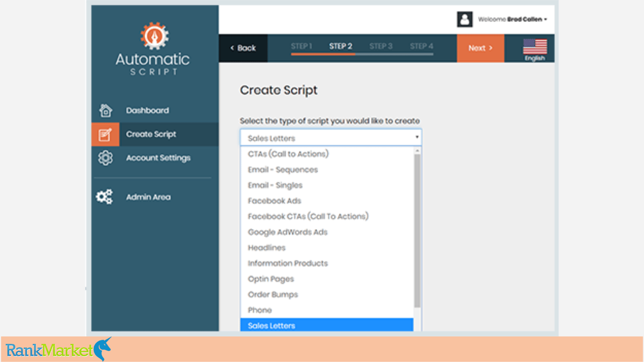Collapse the script type combo box
The height and width of the screenshot is (362, 644).
(331, 138)
